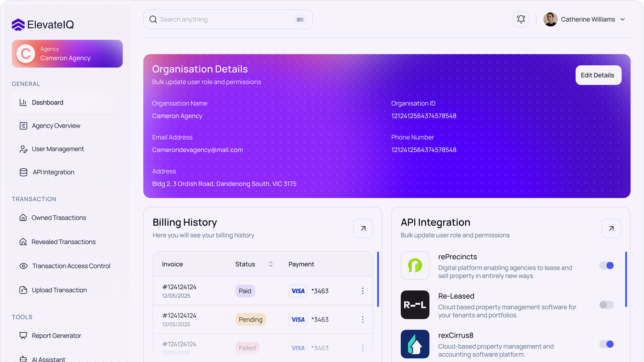The height and width of the screenshot is (362, 644).
Task: Click the Visa logo in Paid row
Action: 298,291
